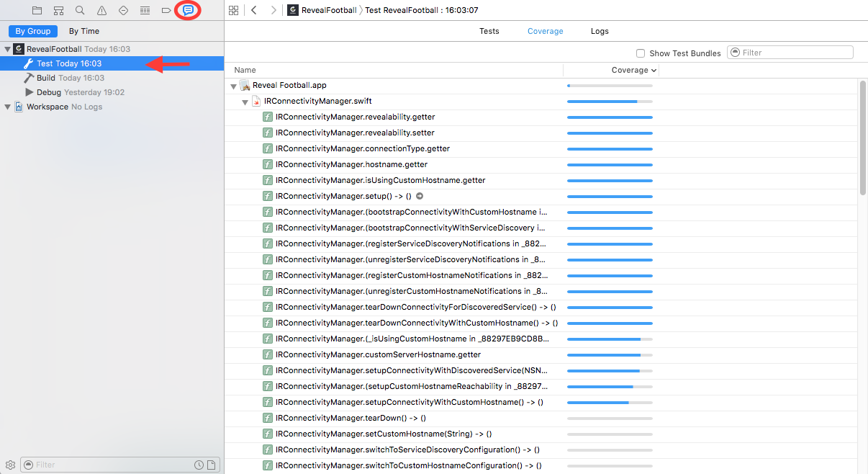Open the Tests tab

point(489,31)
